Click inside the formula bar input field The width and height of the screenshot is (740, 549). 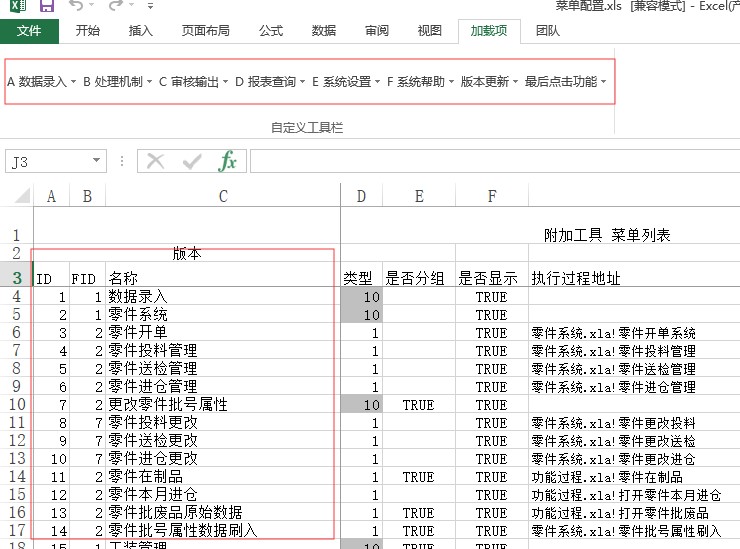(x=490, y=161)
